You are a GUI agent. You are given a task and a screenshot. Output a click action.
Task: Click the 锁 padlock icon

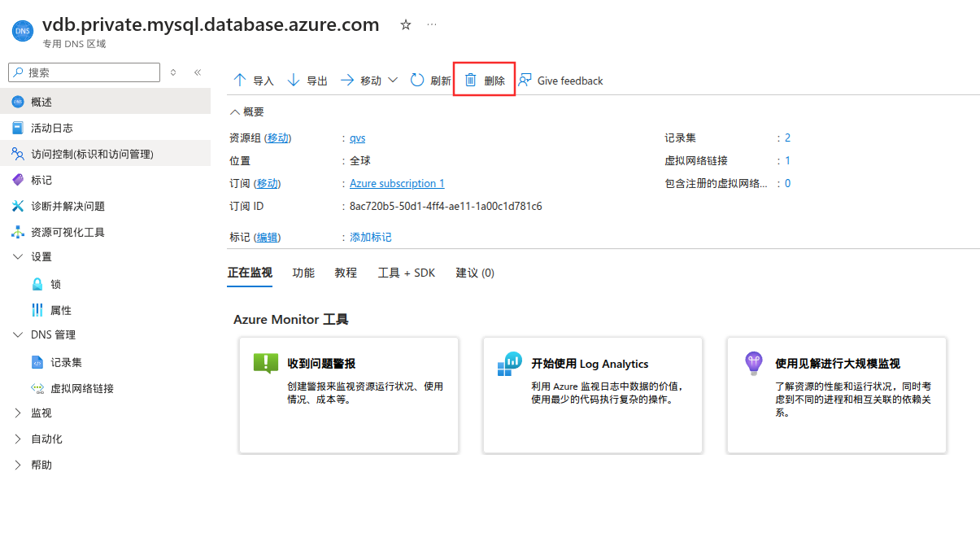37,284
